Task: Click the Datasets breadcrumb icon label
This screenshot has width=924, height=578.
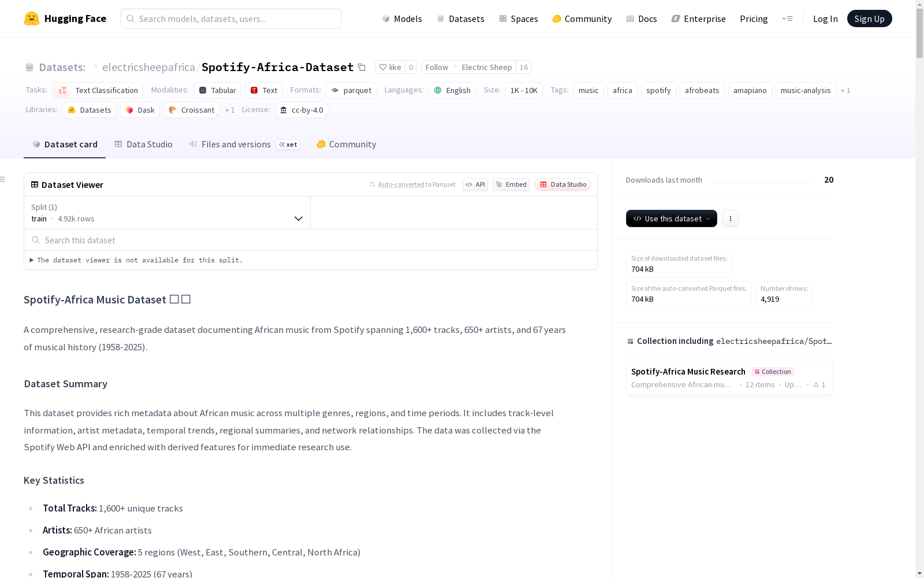Action: 55,67
